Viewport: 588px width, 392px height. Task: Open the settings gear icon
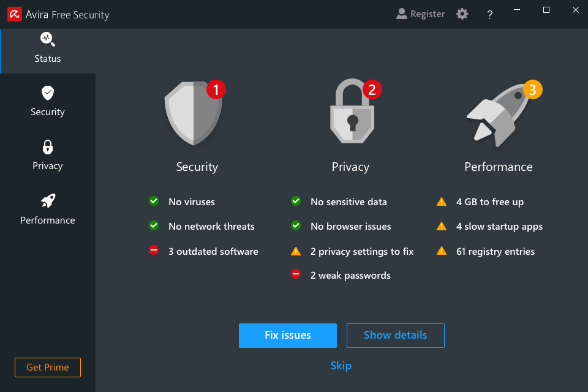click(462, 14)
